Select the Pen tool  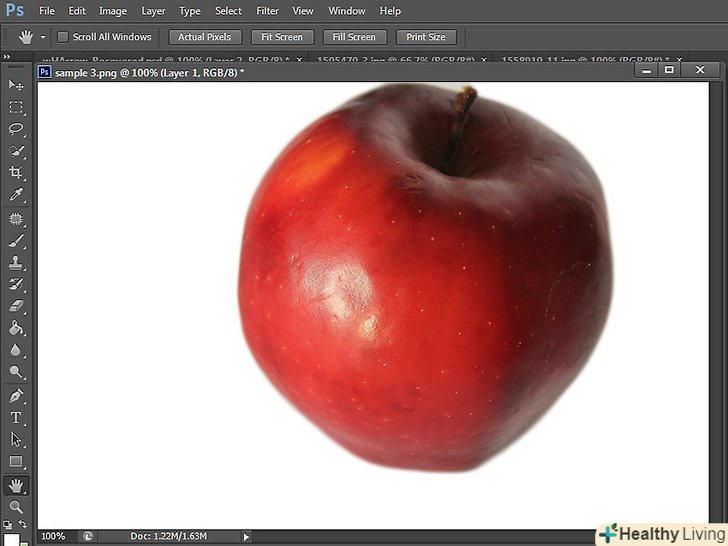click(x=16, y=396)
